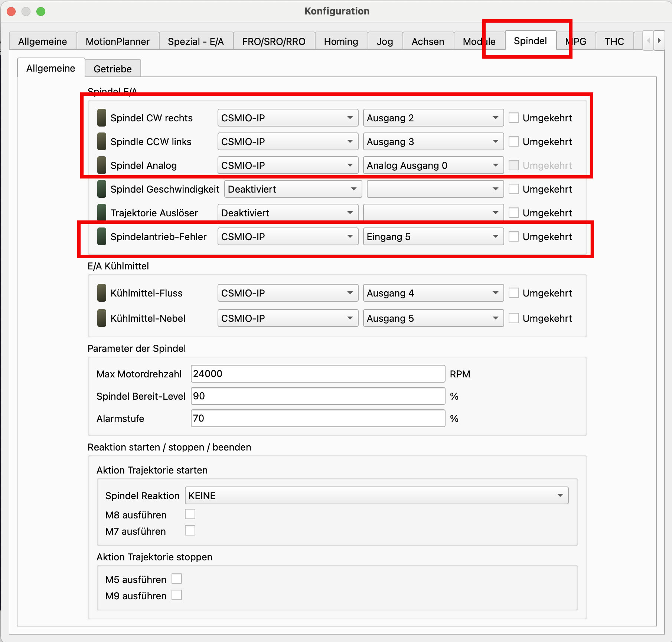
Task: Open the Spindel Reaktion dropdown
Action: coord(376,496)
